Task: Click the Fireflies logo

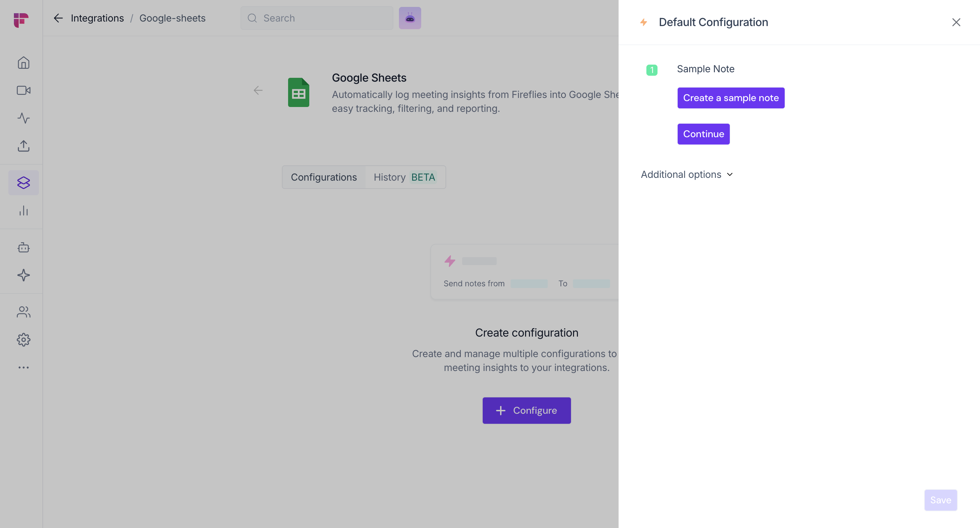Action: tap(21, 20)
